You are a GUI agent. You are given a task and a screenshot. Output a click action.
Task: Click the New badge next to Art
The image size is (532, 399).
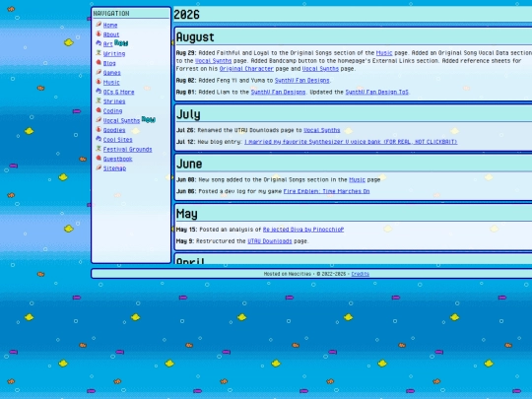(121, 43)
